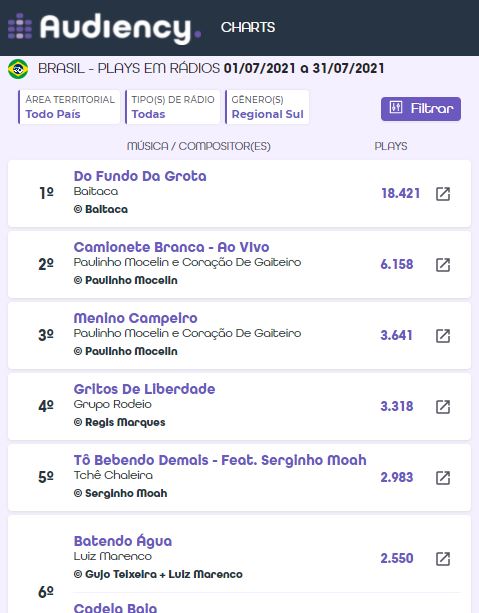Screen dimensions: 479x613
Task: Open external link icon beside Menino Campeiro
Action: [x=443, y=336]
